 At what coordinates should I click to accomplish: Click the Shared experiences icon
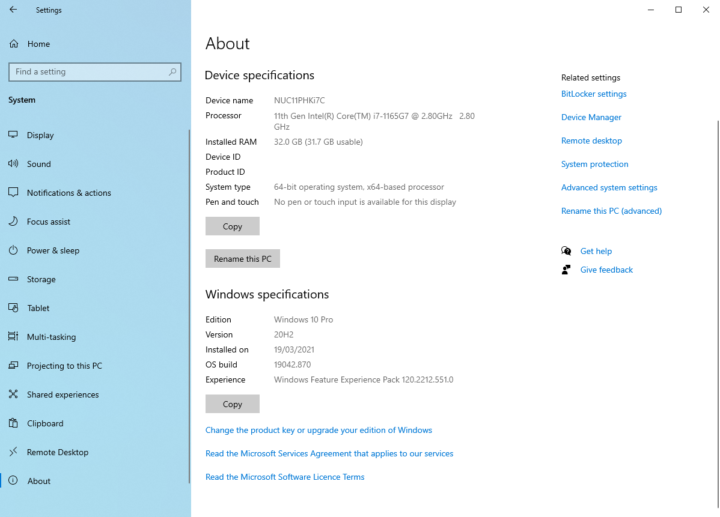pos(13,394)
